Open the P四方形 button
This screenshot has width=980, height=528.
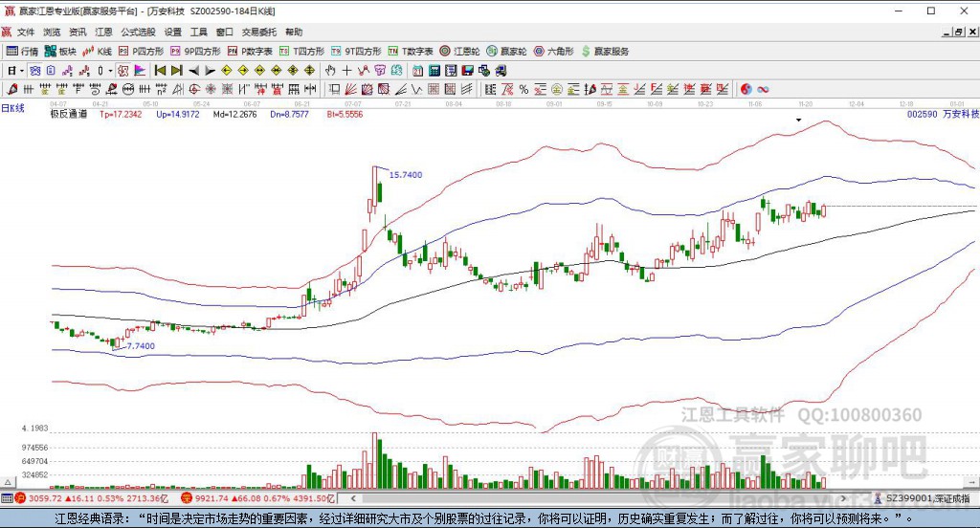(x=142, y=52)
